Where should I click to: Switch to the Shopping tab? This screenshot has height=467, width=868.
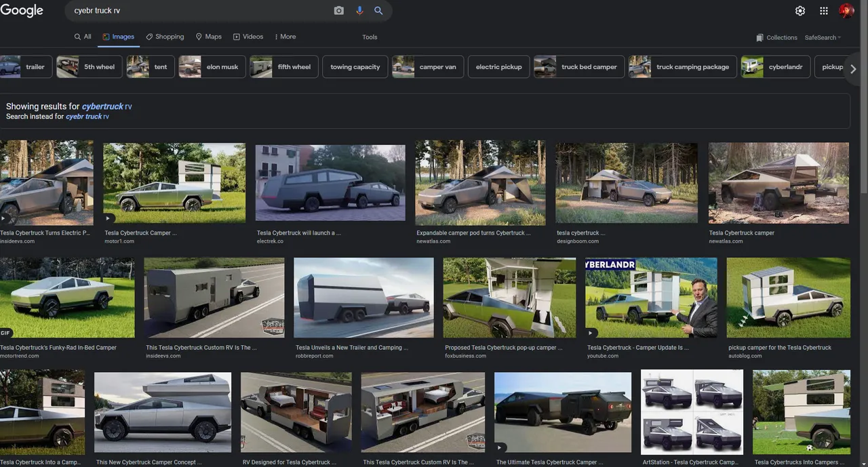[165, 37]
